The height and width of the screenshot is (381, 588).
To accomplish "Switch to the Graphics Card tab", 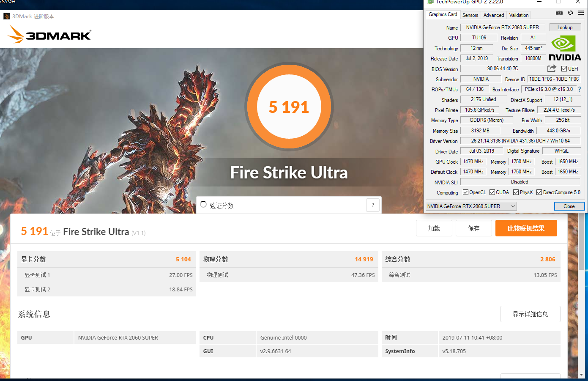I will coord(443,14).
